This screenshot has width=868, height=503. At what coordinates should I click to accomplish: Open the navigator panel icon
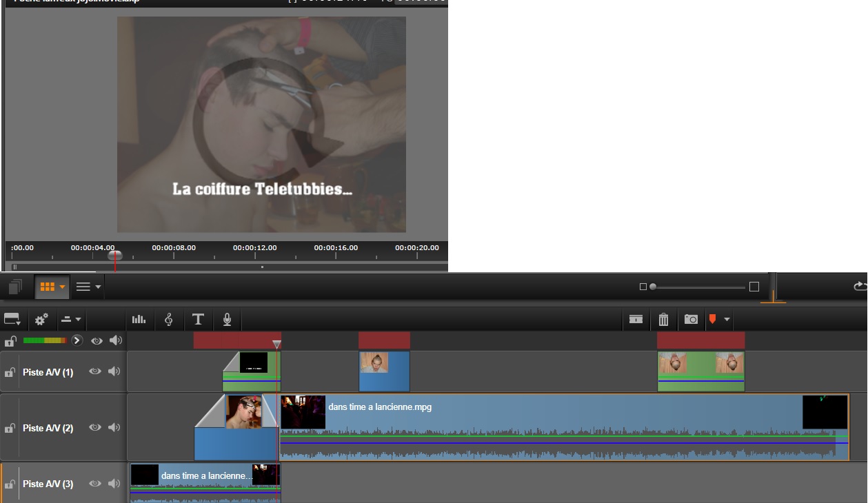15,286
